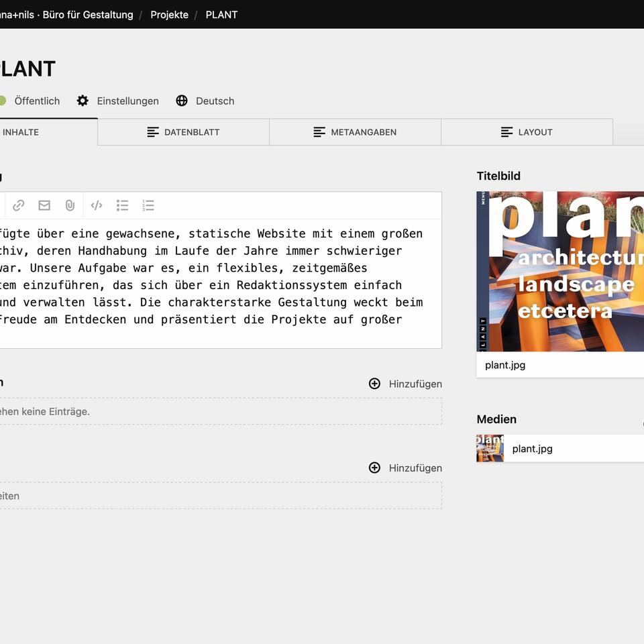Click the Titelbild section heading

click(x=498, y=176)
